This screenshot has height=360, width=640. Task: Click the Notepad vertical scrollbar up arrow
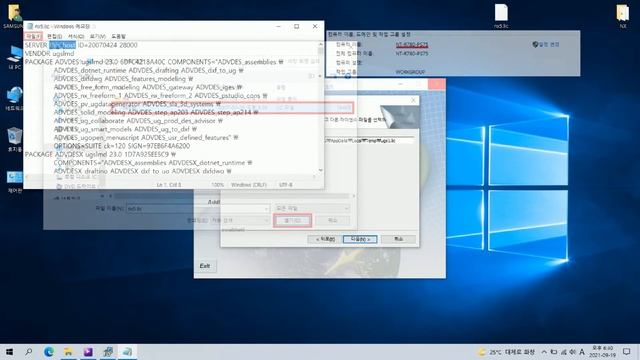320,44
